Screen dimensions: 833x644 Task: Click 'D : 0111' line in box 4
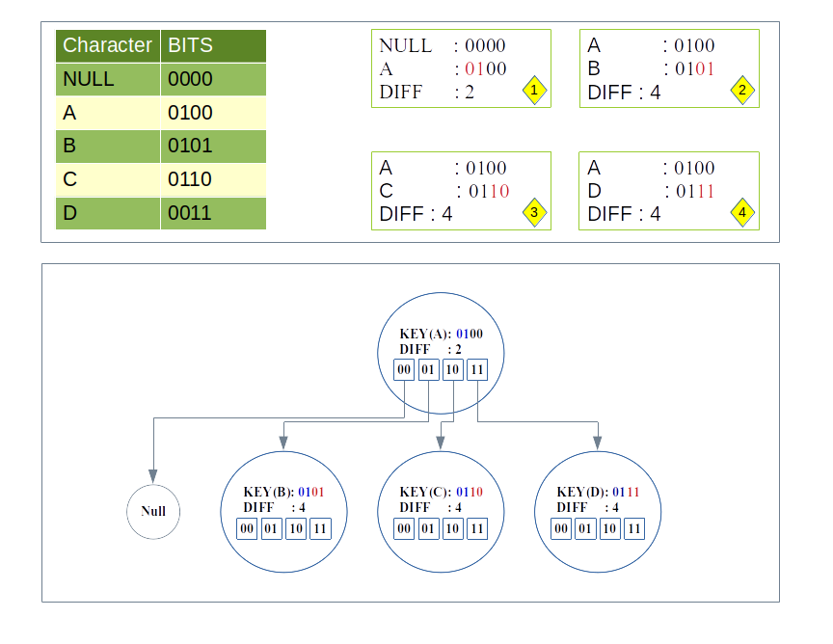[x=651, y=191]
